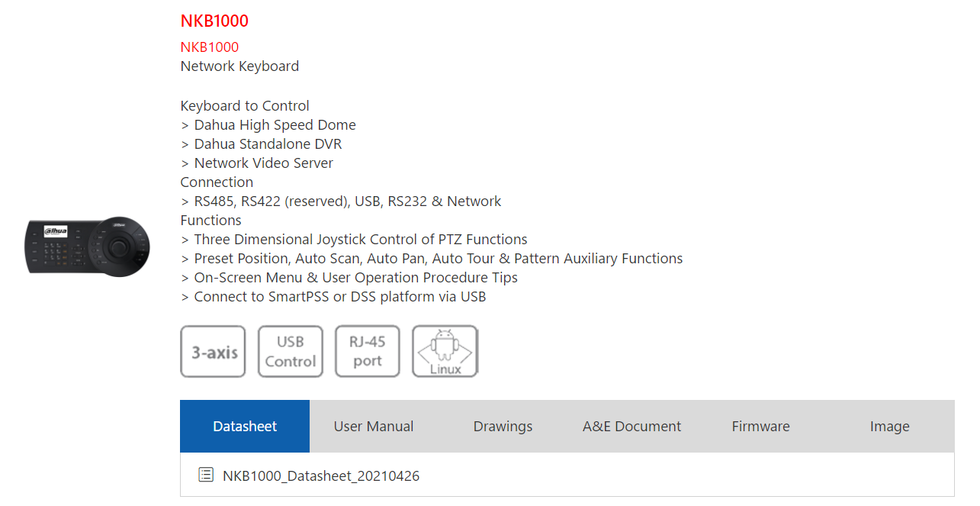Click the Network Keyboard subtitle text
The height and width of the screenshot is (506, 980).
click(239, 66)
